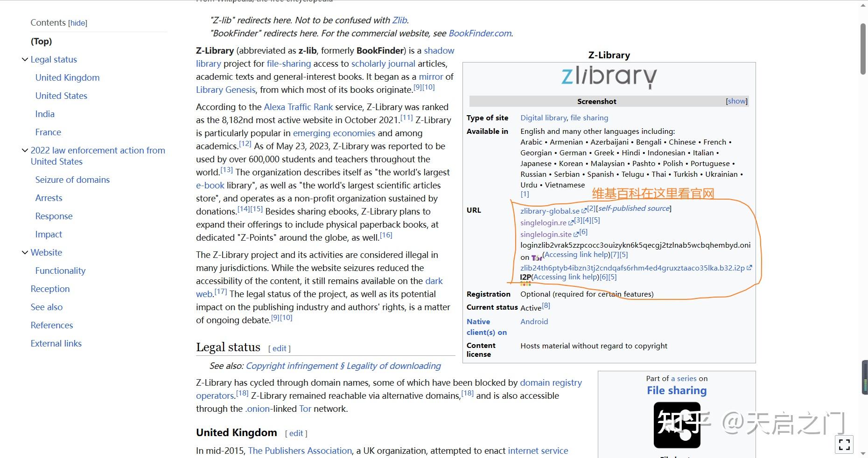Screen dimensions: 868x458
Task: Open the Alexa Traffic Rank link
Action: pyautogui.click(x=299, y=107)
